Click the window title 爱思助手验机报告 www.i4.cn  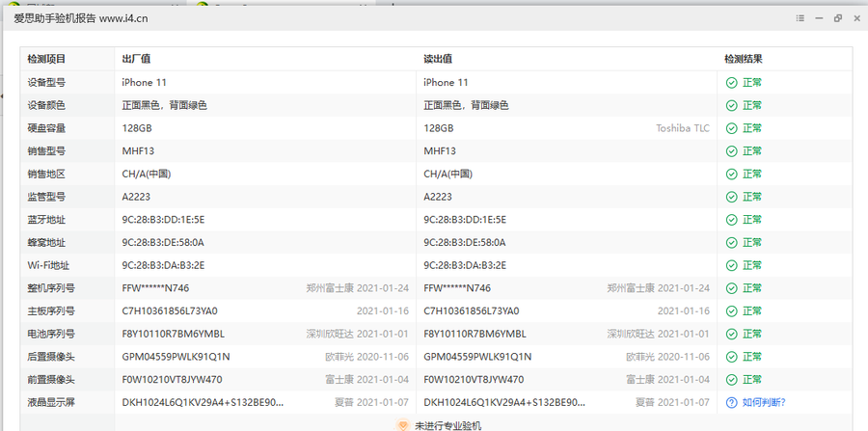point(80,18)
